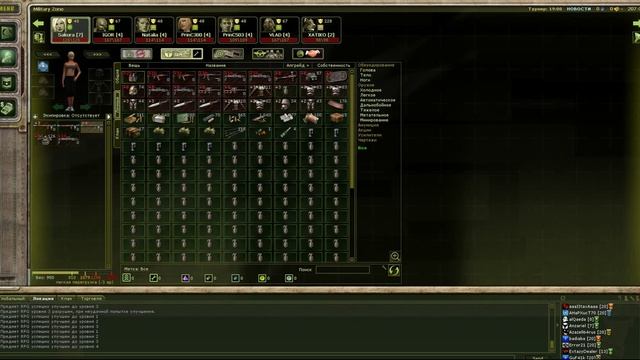Screen dimensions: 640x360
Task: Toggle the second tag filter with tool icon
Action: click(153, 278)
